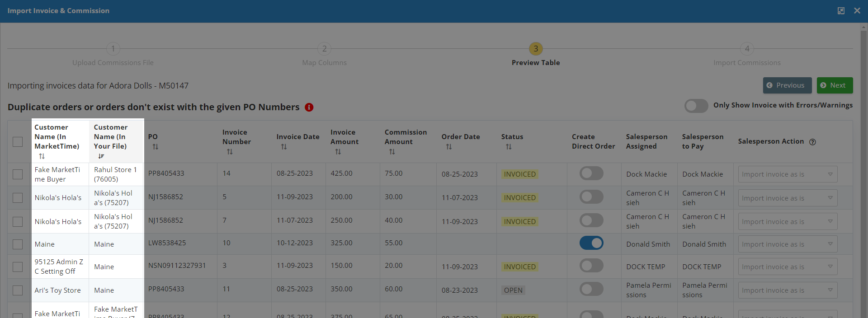Enable Only Show Invoice with Errors/Warnings toggle
The width and height of the screenshot is (868, 318).
[x=696, y=106]
